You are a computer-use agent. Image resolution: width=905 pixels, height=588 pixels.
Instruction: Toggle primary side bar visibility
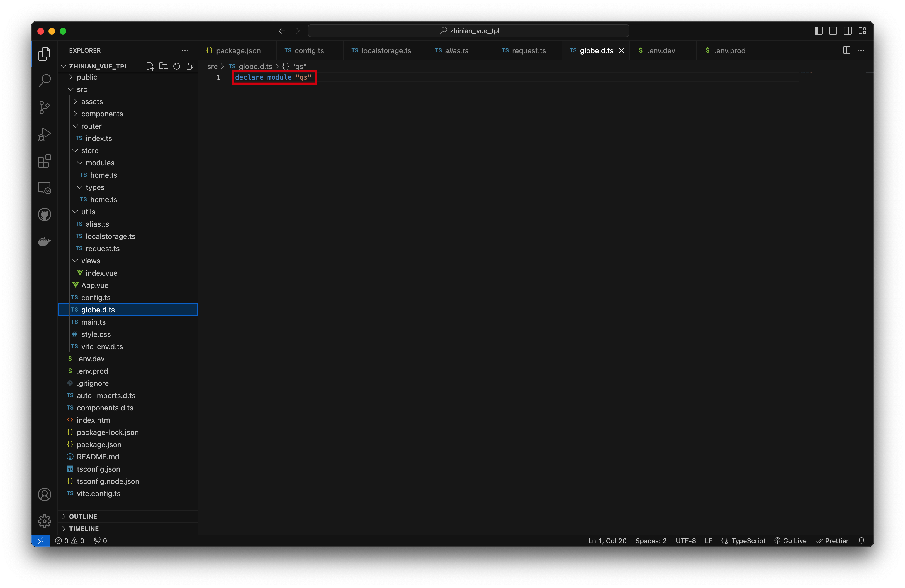point(818,31)
